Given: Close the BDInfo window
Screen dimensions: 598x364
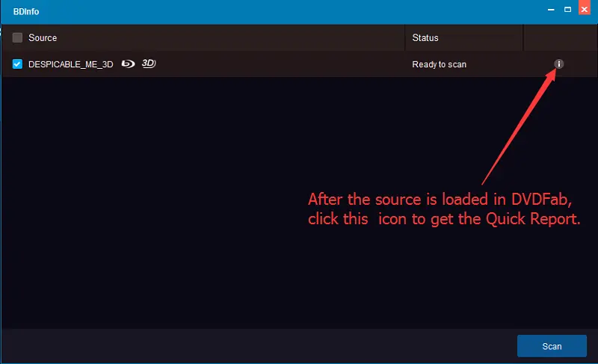Looking at the screenshot, I should coord(584,9).
